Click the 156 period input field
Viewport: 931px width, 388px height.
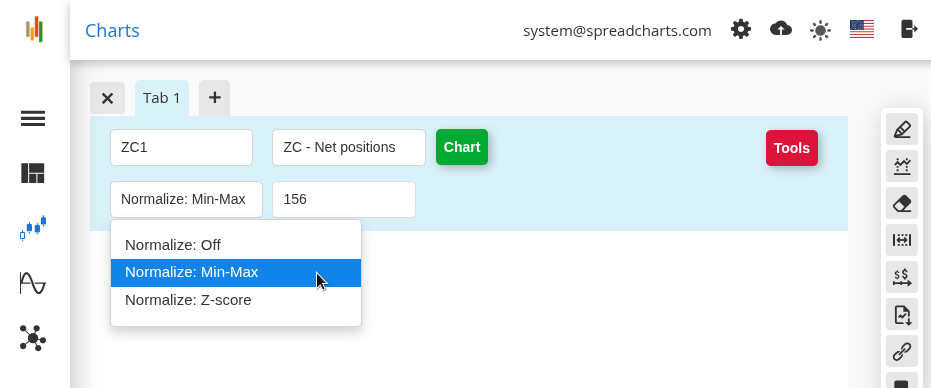coord(344,200)
